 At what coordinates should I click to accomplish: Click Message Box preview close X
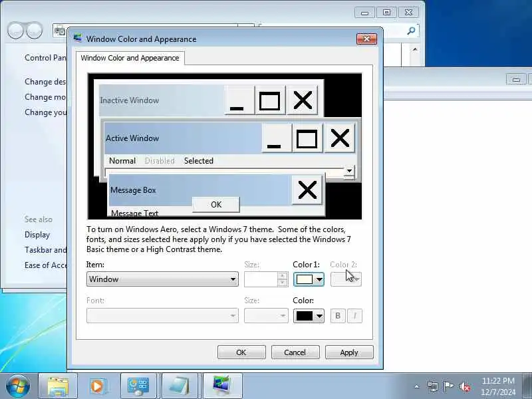[x=307, y=190]
